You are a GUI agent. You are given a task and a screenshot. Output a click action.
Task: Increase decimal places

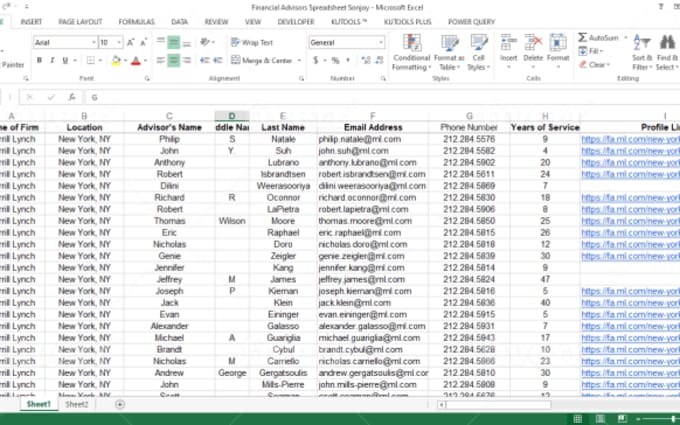[x=366, y=60]
